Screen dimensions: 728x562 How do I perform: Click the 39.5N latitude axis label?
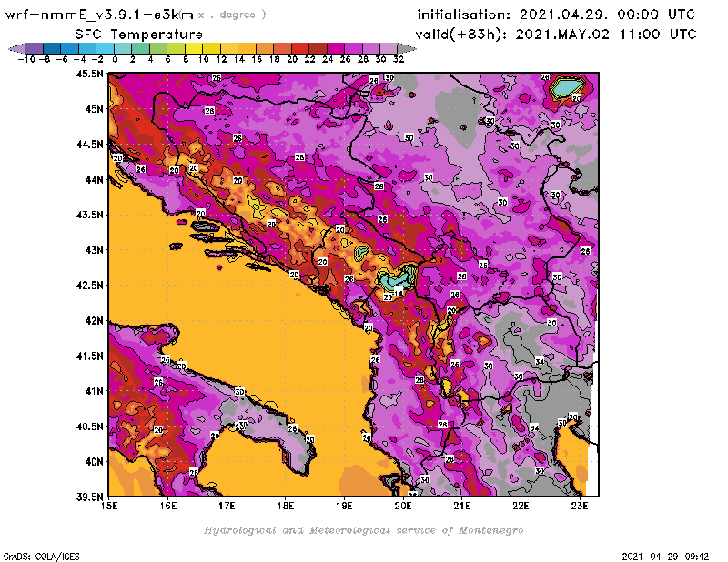[x=89, y=496]
